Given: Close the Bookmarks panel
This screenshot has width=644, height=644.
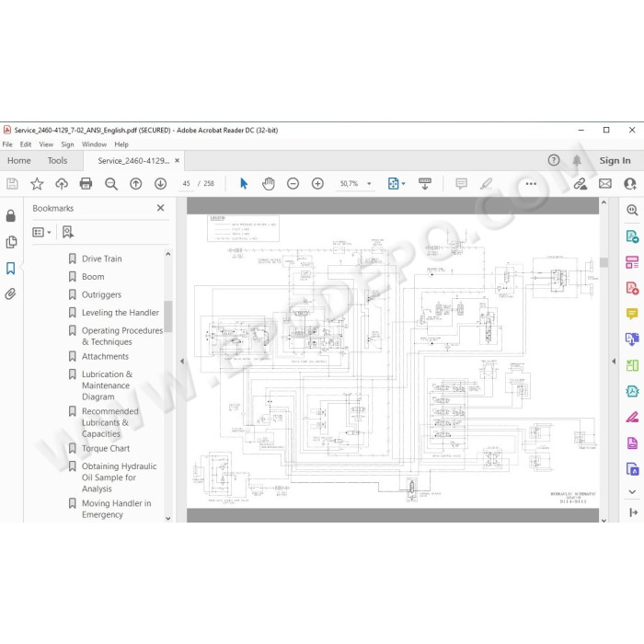Looking at the screenshot, I should click(161, 208).
